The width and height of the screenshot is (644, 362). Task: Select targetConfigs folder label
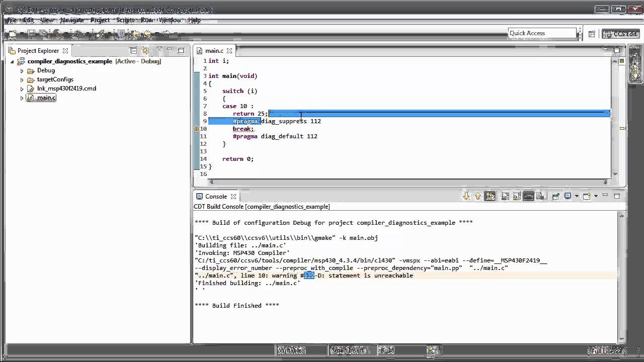tap(55, 79)
